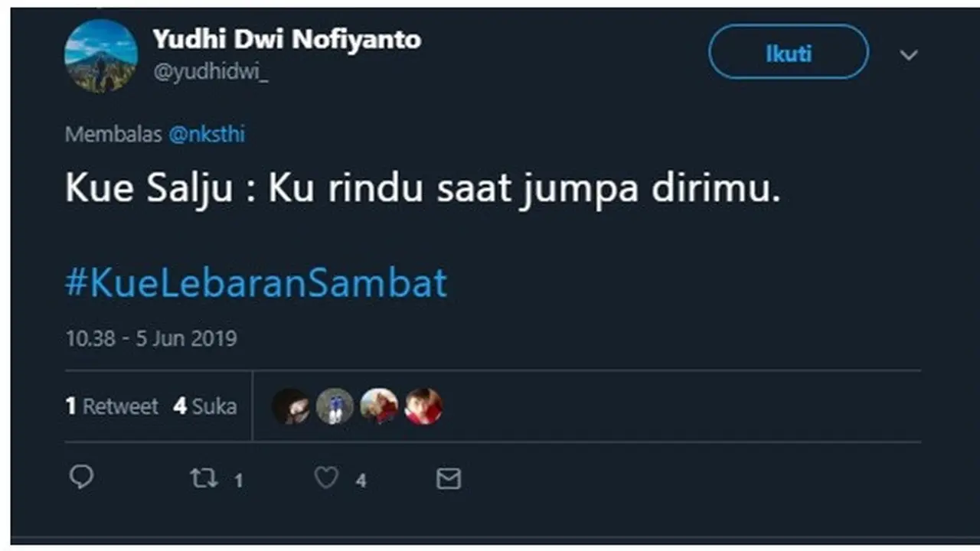
Task: Open the tweet timestamp 5 Jun 2019
Action: (x=150, y=337)
